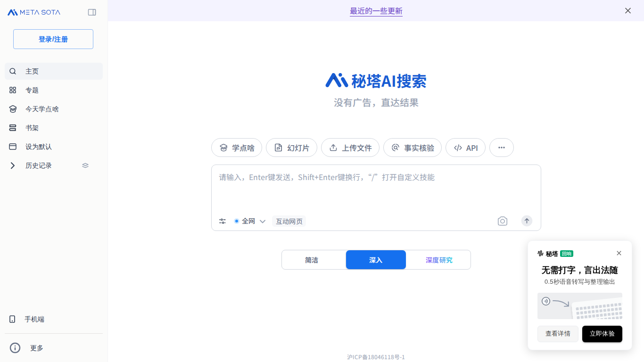The height and width of the screenshot is (362, 644).
Task: Select the 深度研究 mode tab
Action: (438, 260)
